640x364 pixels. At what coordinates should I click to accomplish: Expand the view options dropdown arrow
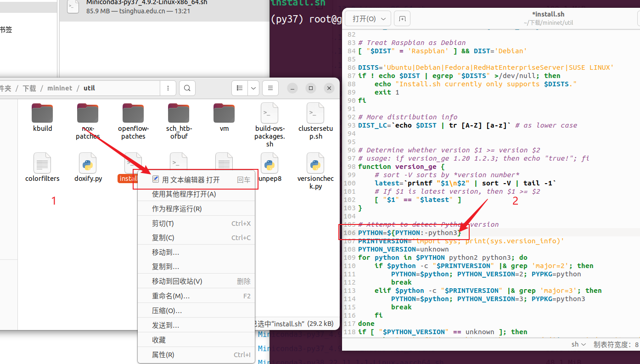(x=254, y=88)
